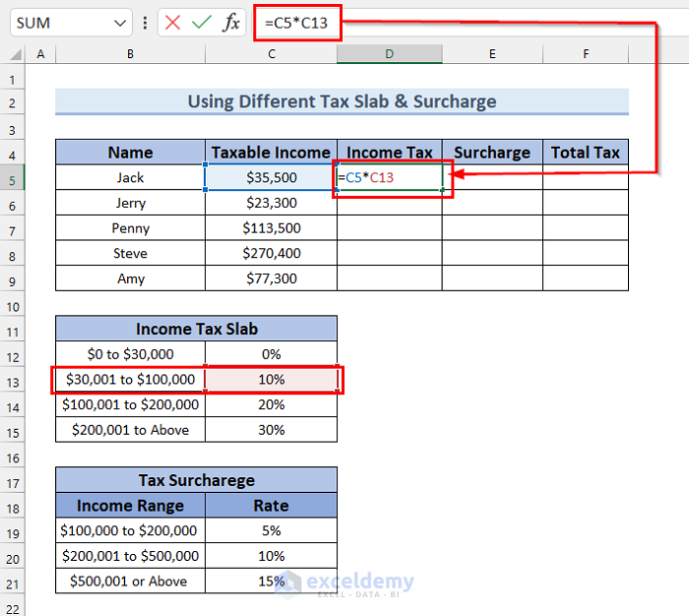Select the 10% surcharge cell in row 20

tap(271, 556)
